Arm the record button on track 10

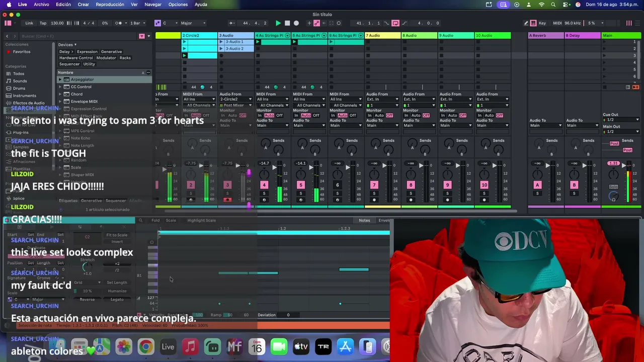tap(484, 200)
